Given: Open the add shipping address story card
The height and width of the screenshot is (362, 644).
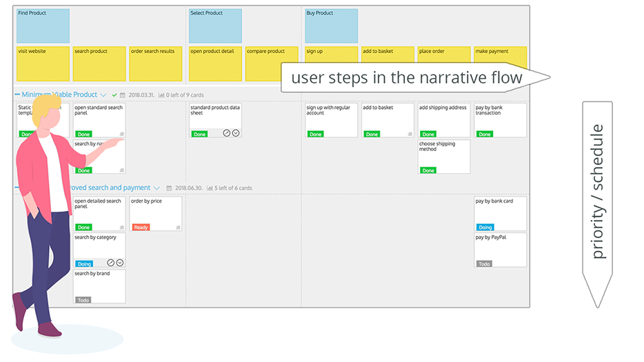Looking at the screenshot, I should tap(444, 120).
